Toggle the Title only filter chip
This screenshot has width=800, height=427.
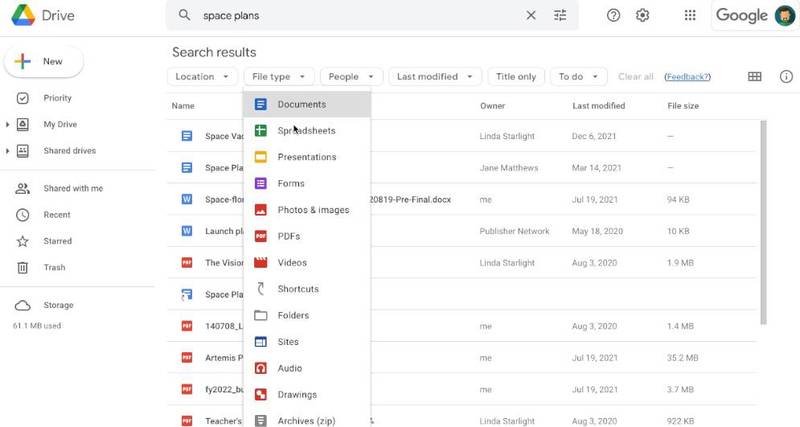(x=516, y=77)
